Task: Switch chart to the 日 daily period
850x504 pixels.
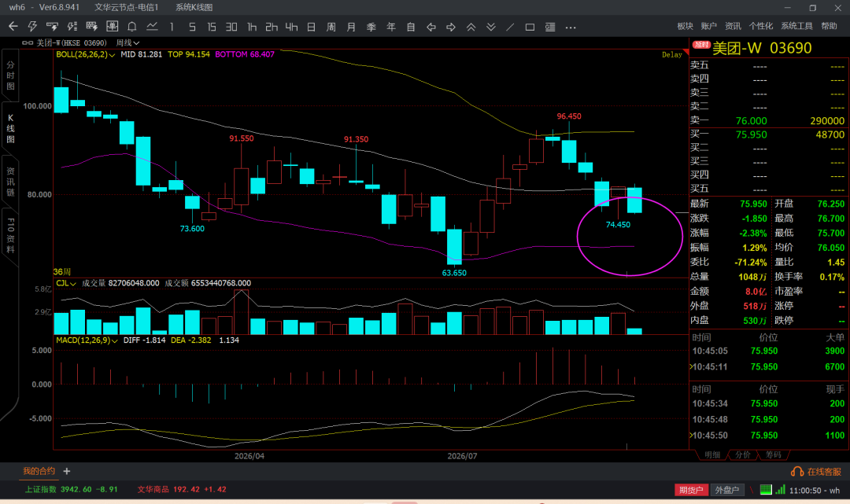Action: [311, 27]
